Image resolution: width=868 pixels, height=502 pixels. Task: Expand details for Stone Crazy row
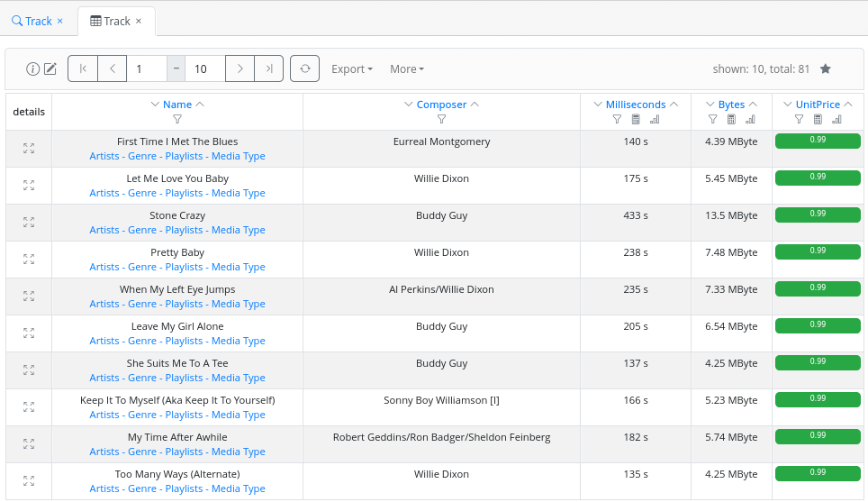29,223
